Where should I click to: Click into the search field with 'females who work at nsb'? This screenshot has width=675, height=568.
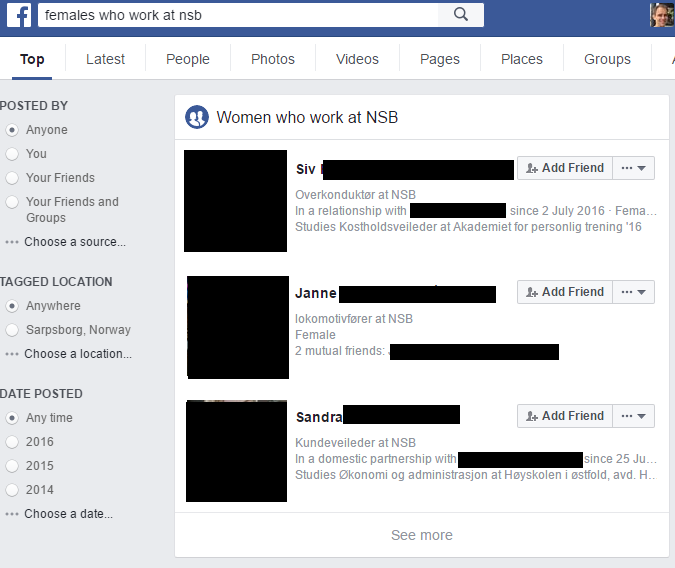coord(238,15)
